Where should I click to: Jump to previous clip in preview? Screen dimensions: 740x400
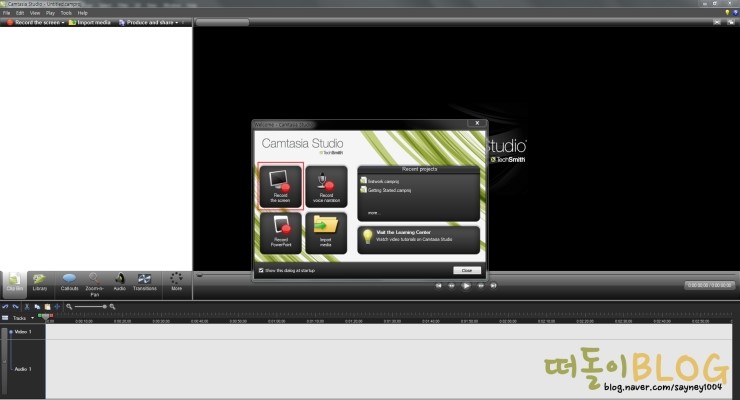pyautogui.click(x=438, y=285)
